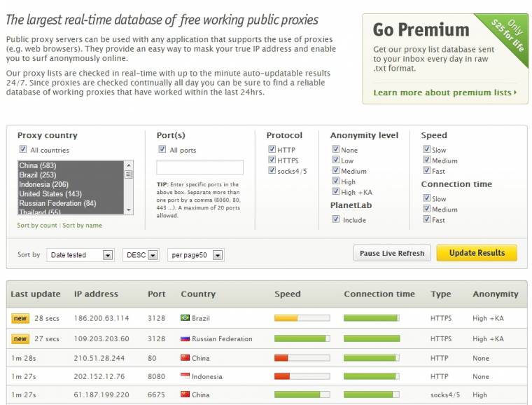Click IP address 202.152.12.76
This screenshot has width=532, height=405.
99,376
